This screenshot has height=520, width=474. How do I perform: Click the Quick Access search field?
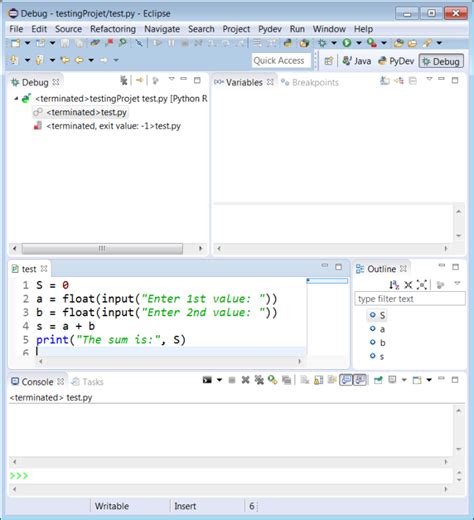281,61
